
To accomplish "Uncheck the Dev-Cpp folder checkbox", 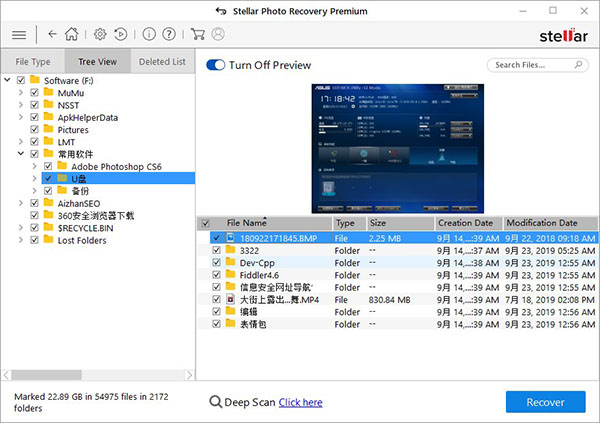I will [217, 261].
